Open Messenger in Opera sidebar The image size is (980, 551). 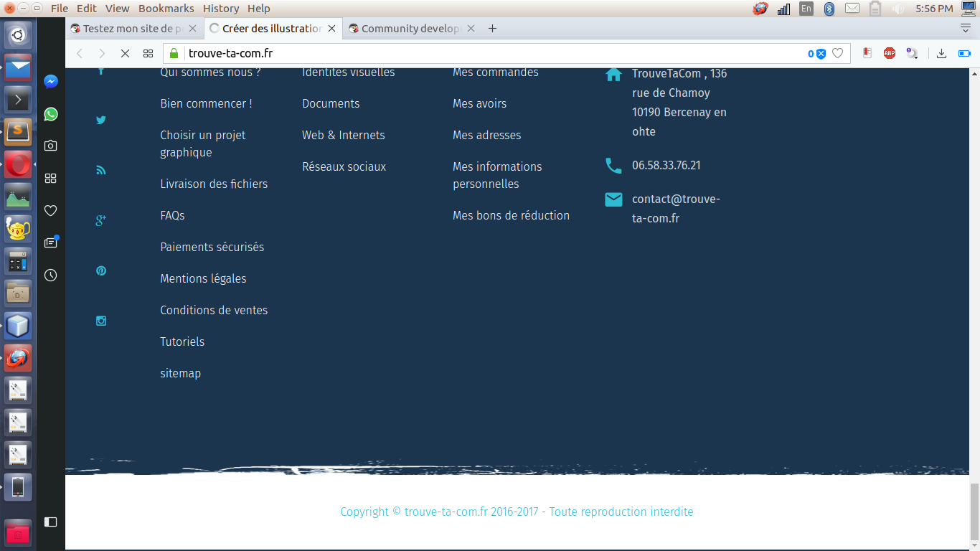click(50, 82)
